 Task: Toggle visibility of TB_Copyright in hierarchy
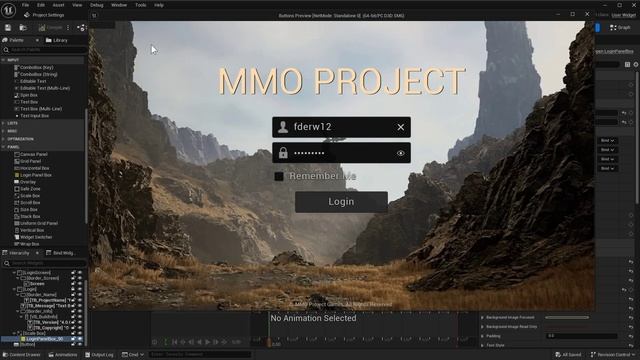[80, 328]
